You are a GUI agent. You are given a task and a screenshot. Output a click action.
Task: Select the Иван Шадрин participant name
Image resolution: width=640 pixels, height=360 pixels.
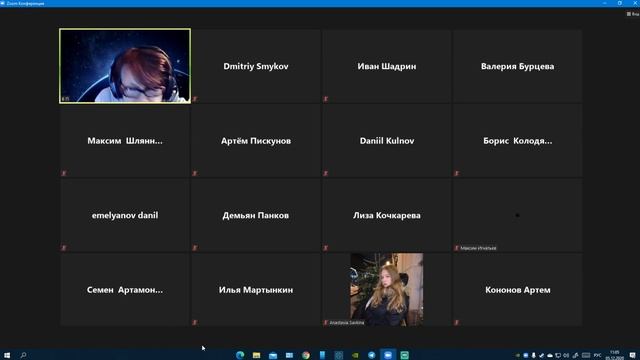pos(387,66)
